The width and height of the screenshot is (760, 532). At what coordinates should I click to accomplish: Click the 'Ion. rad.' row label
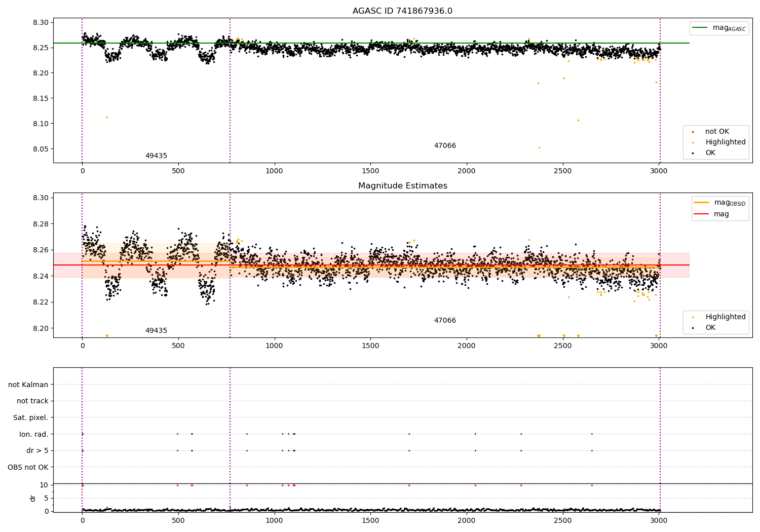34,434
